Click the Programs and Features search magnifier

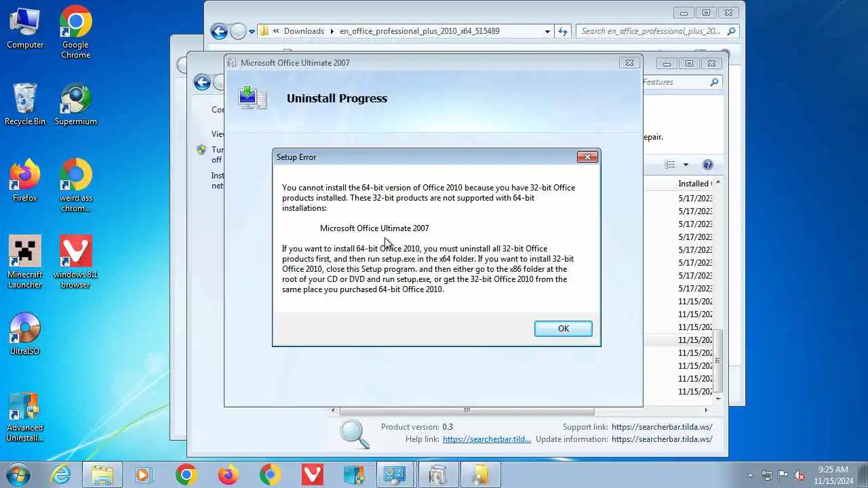click(714, 82)
